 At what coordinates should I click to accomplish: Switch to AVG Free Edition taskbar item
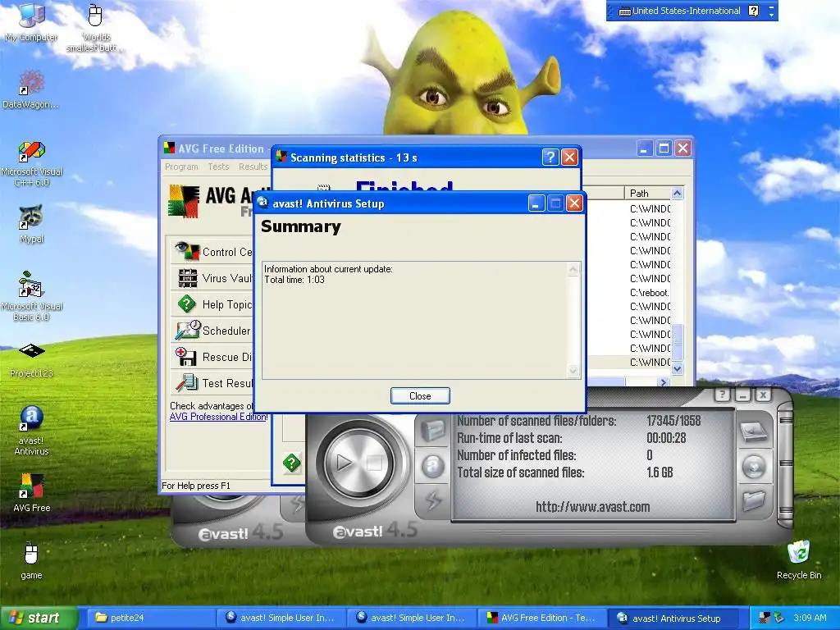pyautogui.click(x=542, y=618)
